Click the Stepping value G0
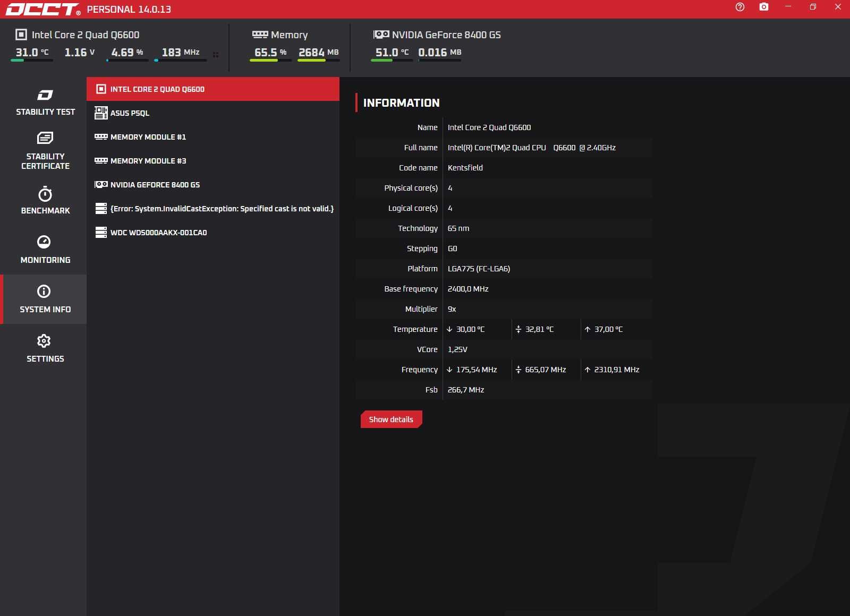Viewport: 850px width, 616px height. [453, 249]
